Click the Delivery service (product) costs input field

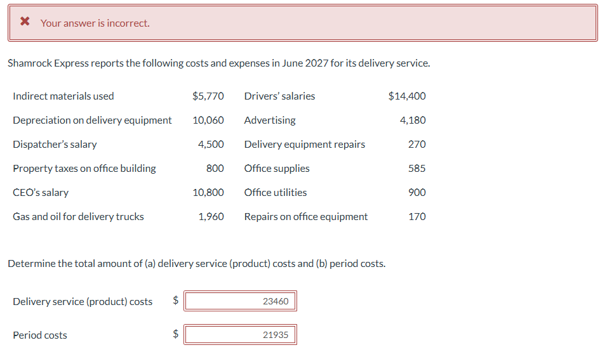(240, 301)
